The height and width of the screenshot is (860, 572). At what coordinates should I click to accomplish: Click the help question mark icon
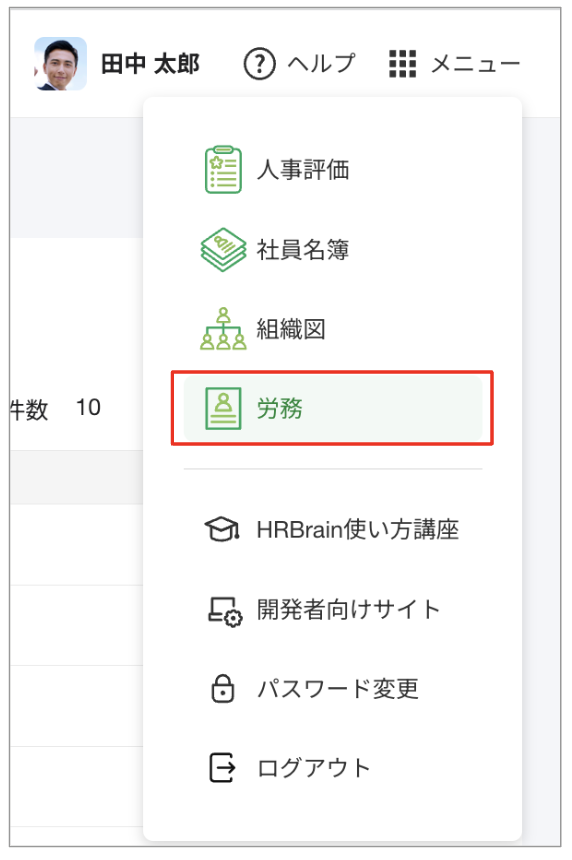pyautogui.click(x=259, y=64)
